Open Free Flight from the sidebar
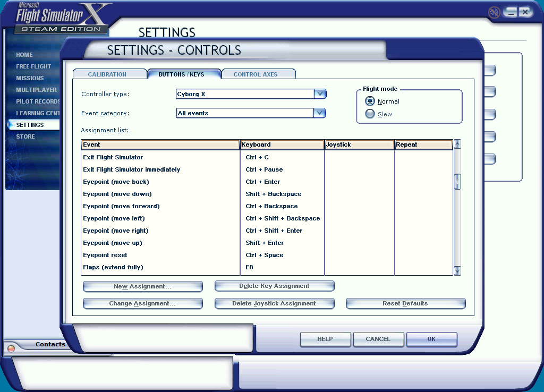Image resolution: width=544 pixels, height=392 pixels. tap(33, 66)
